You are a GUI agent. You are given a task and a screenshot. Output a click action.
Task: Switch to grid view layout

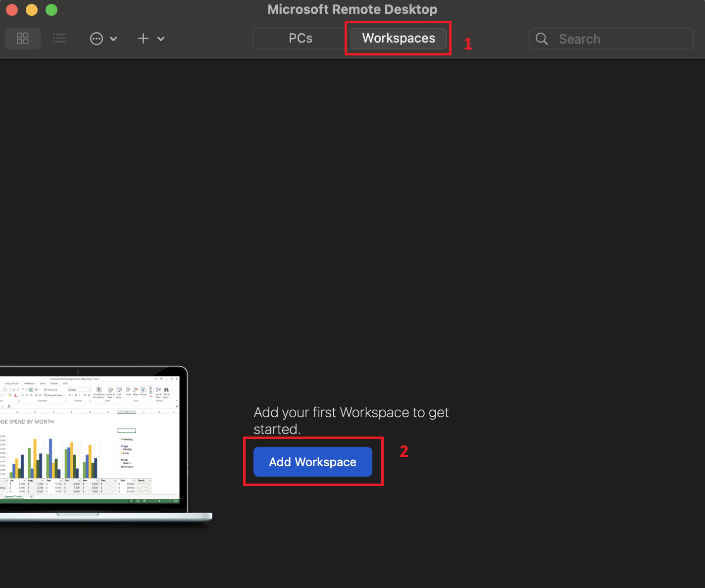point(23,39)
